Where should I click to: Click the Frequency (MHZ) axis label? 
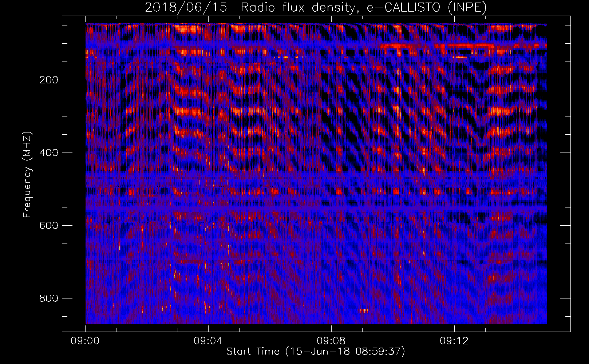pyautogui.click(x=27, y=175)
